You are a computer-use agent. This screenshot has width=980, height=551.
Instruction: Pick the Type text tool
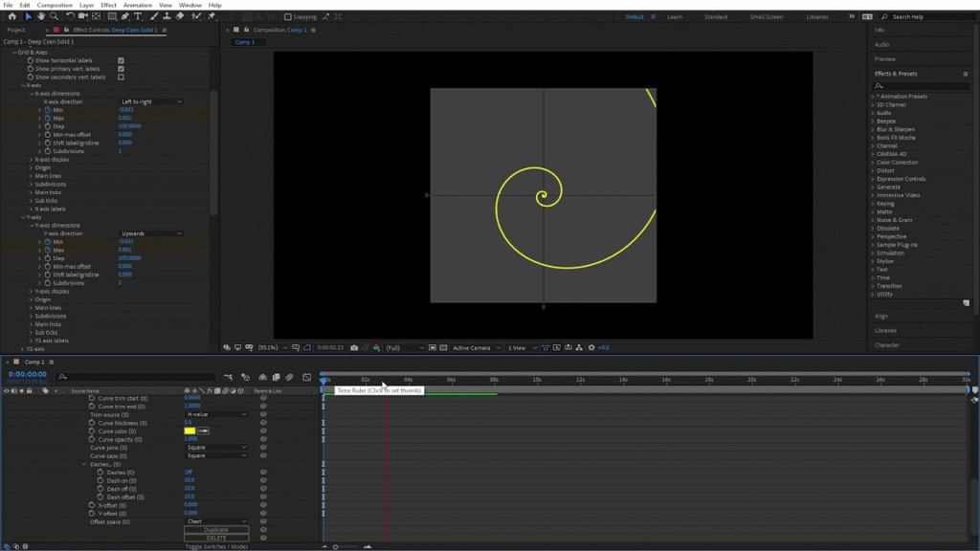pos(139,16)
